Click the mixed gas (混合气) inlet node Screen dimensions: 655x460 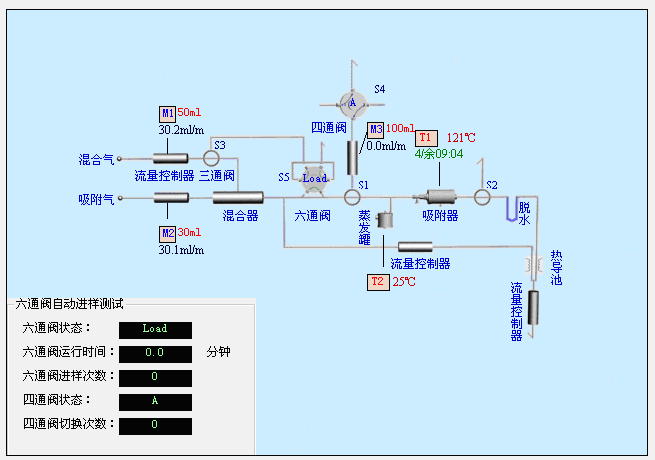pyautogui.click(x=119, y=159)
